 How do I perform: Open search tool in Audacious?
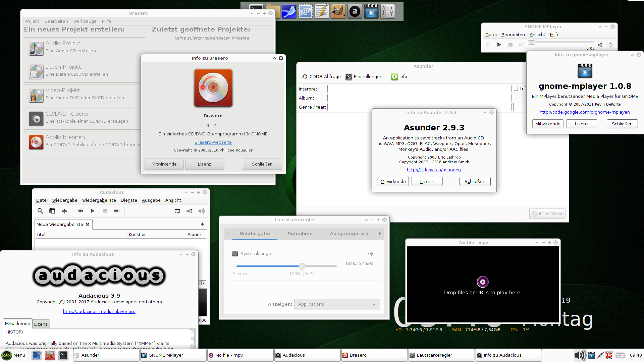(x=40, y=211)
